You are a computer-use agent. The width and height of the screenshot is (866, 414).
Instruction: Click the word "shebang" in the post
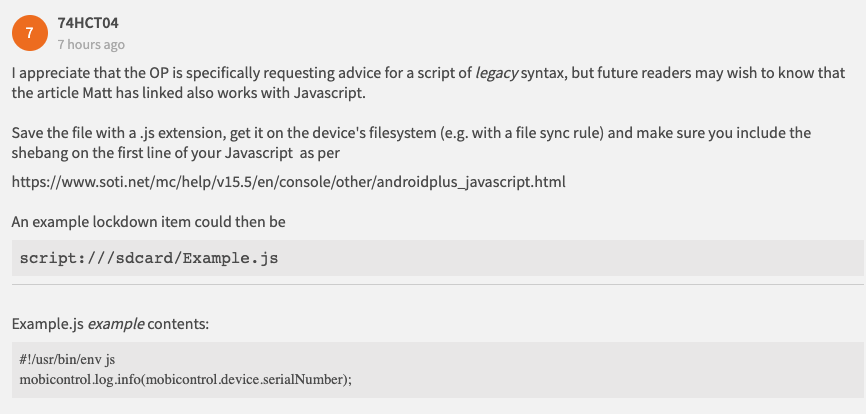(x=38, y=152)
